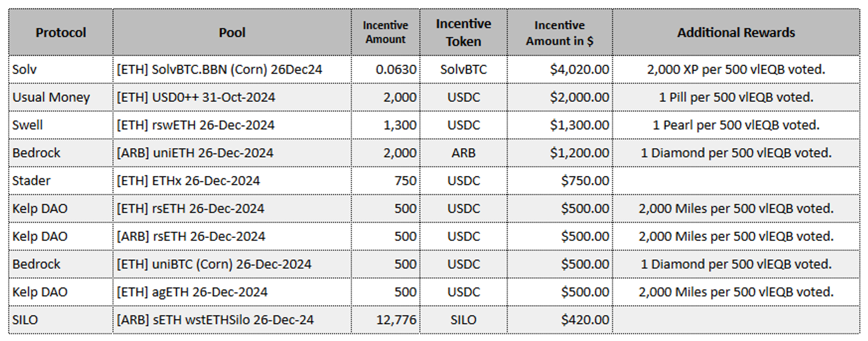The width and height of the screenshot is (868, 341).
Task: Select the SolvBTC incentive token cell
Action: click(464, 69)
